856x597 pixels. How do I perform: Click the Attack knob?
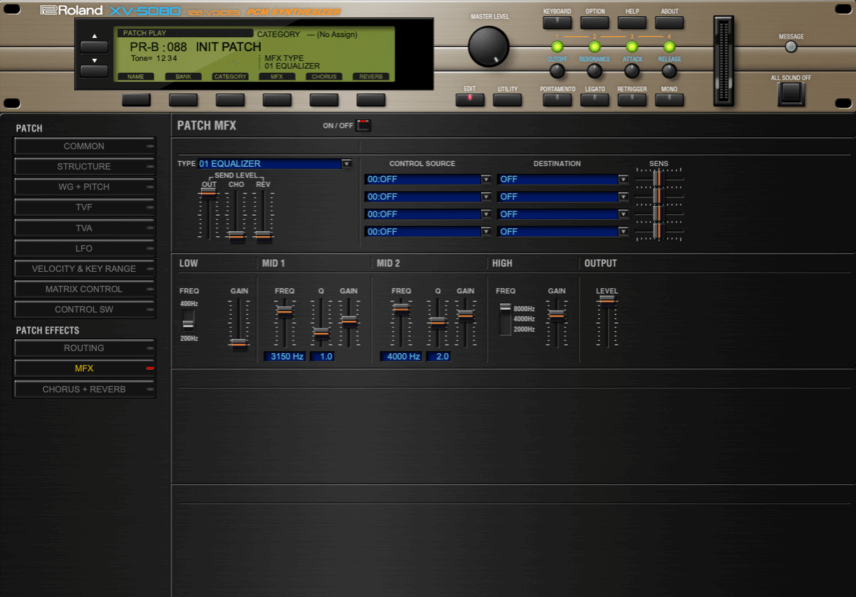click(632, 70)
